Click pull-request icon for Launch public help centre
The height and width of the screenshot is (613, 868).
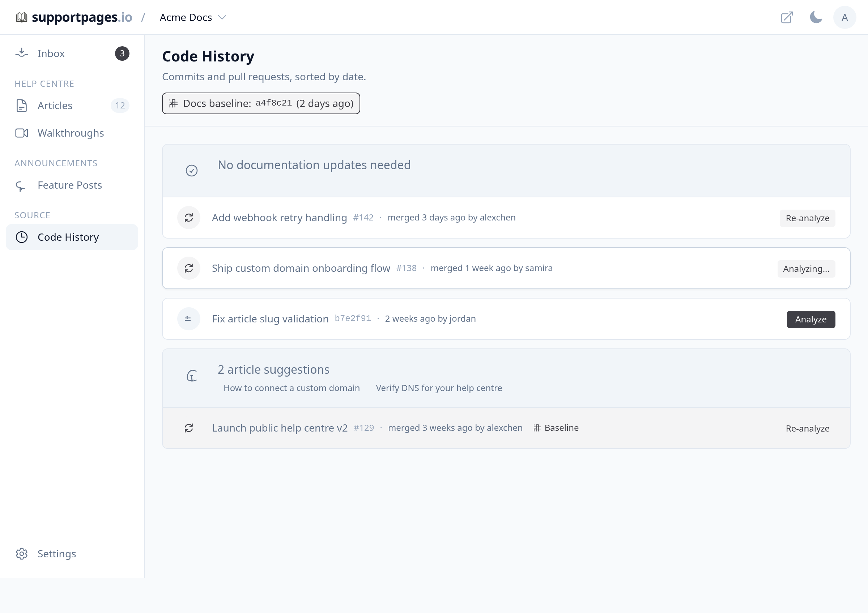pos(189,428)
